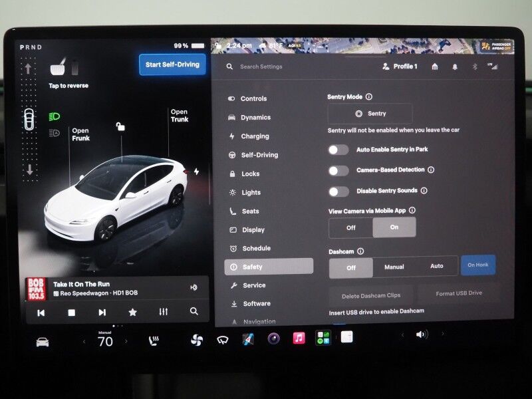Select the Safety settings menu
Screen dimensions: 532x399
(x=269, y=267)
